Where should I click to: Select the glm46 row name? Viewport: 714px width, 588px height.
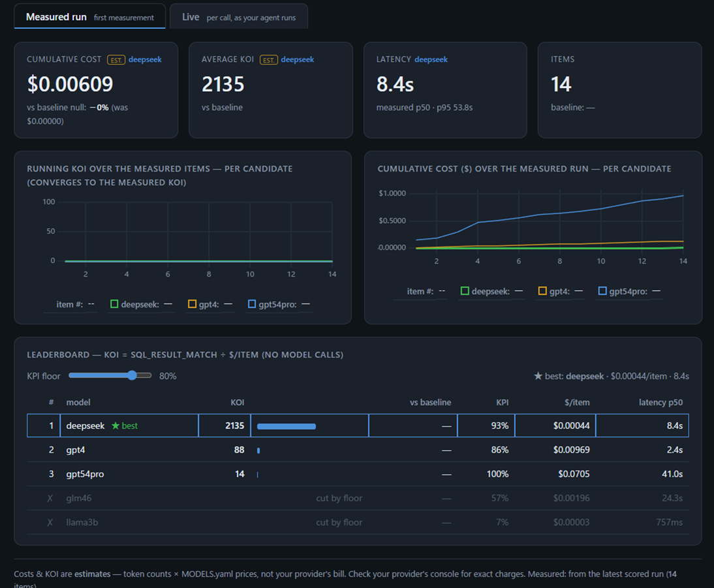[79, 498]
